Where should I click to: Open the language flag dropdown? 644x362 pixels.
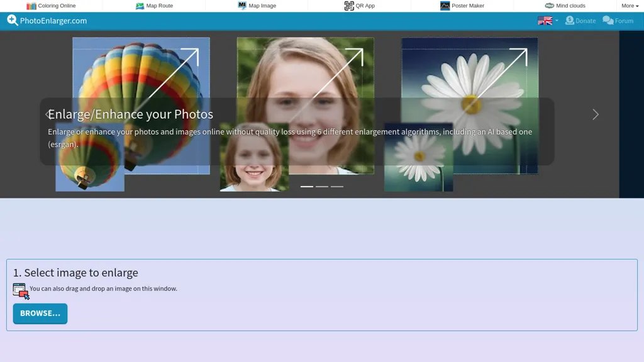547,20
